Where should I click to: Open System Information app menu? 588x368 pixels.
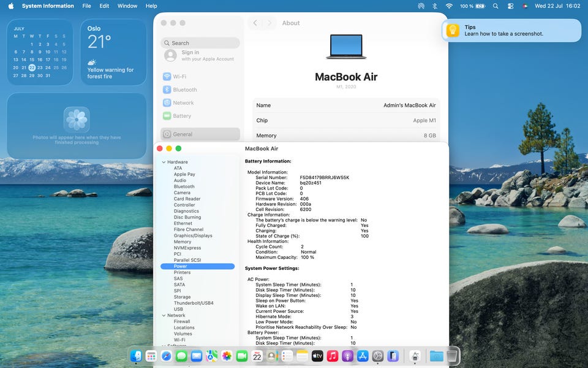tap(48, 6)
